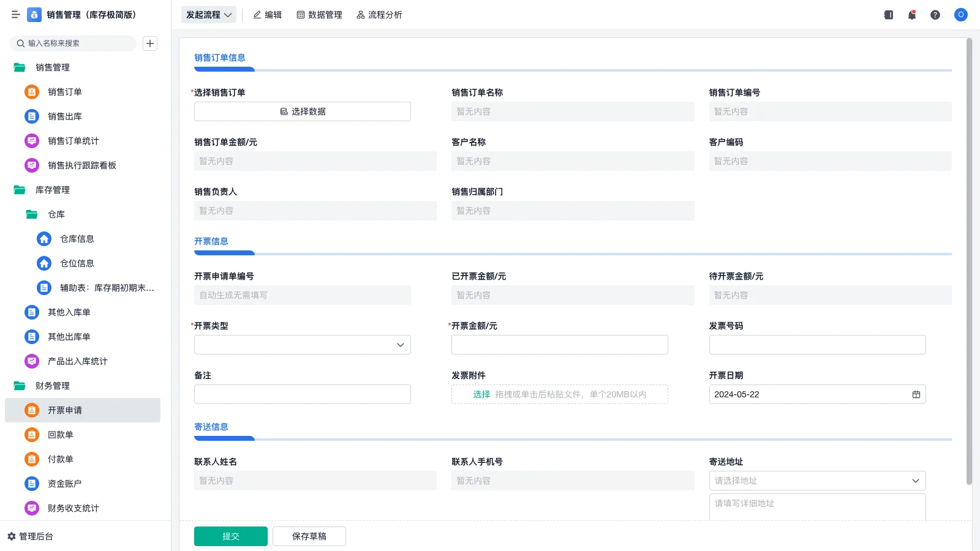Image resolution: width=980 pixels, height=551 pixels.
Task: Open the 销售订单 sidebar item icon
Action: click(x=31, y=92)
